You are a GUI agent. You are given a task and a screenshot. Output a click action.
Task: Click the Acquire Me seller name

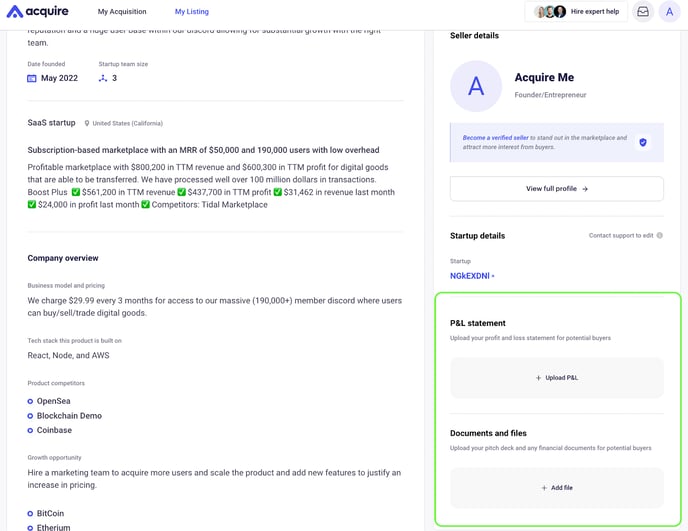pos(544,77)
